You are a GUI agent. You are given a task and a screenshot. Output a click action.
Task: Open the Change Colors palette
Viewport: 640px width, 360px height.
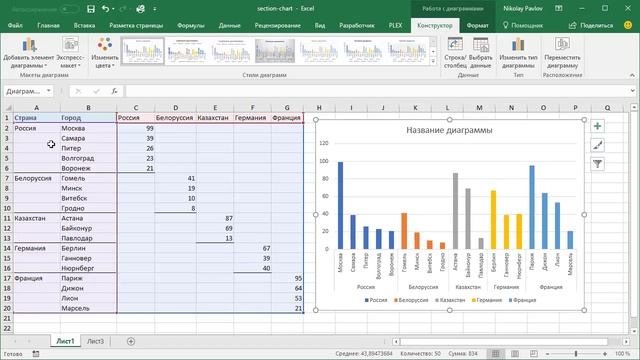(104, 53)
